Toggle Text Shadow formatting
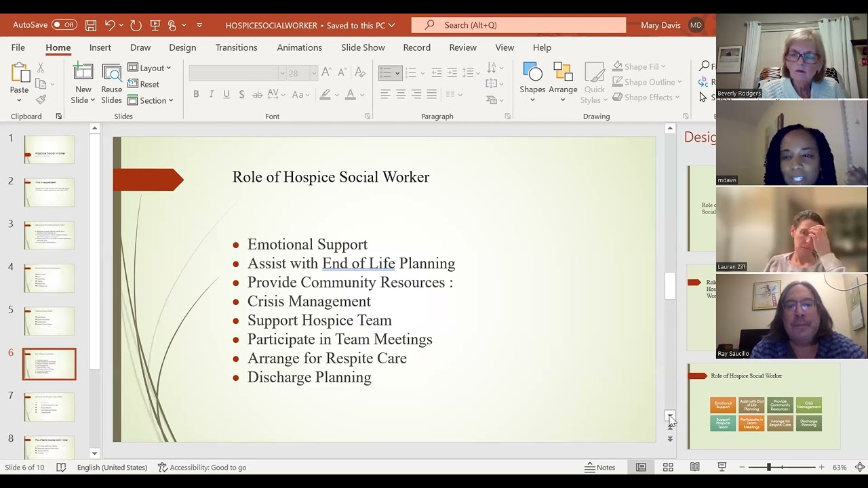Screen dimensions: 868x488 (x=241, y=94)
